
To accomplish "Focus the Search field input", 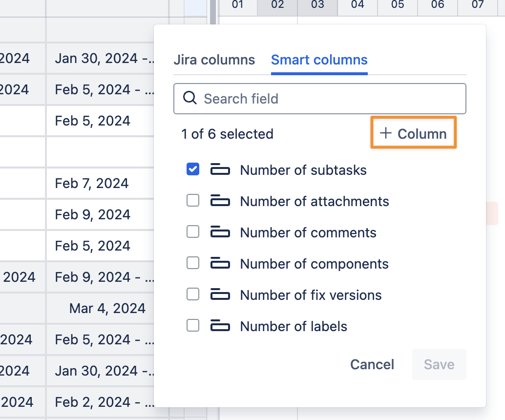I will 327,99.
